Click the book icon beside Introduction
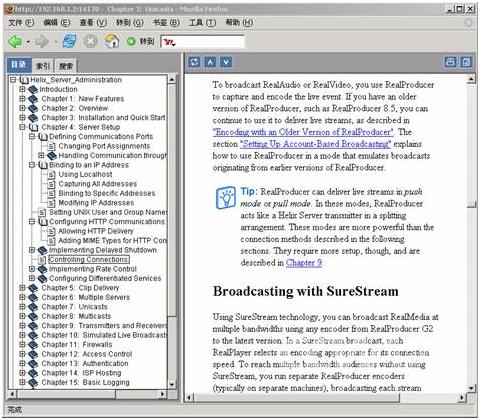This screenshot has width=480, height=420. 33,90
